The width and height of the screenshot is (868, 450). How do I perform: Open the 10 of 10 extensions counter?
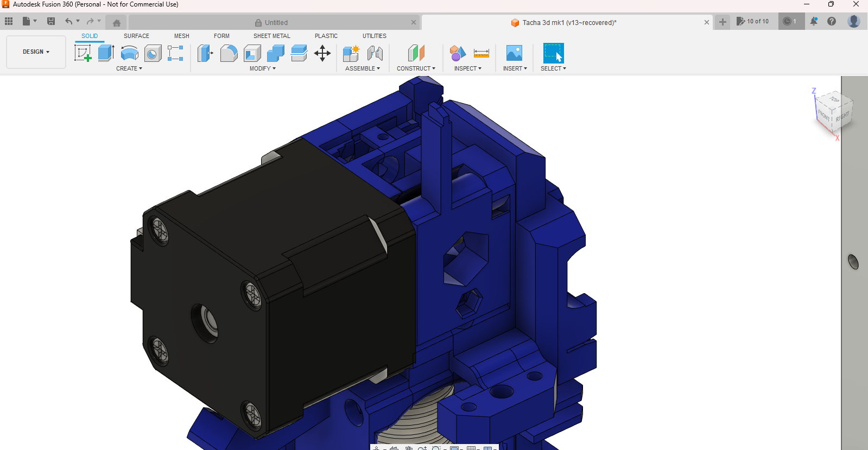(x=752, y=21)
